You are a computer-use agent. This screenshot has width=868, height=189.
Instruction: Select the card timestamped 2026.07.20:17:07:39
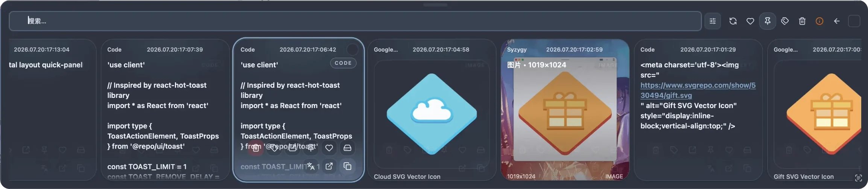coord(165,110)
